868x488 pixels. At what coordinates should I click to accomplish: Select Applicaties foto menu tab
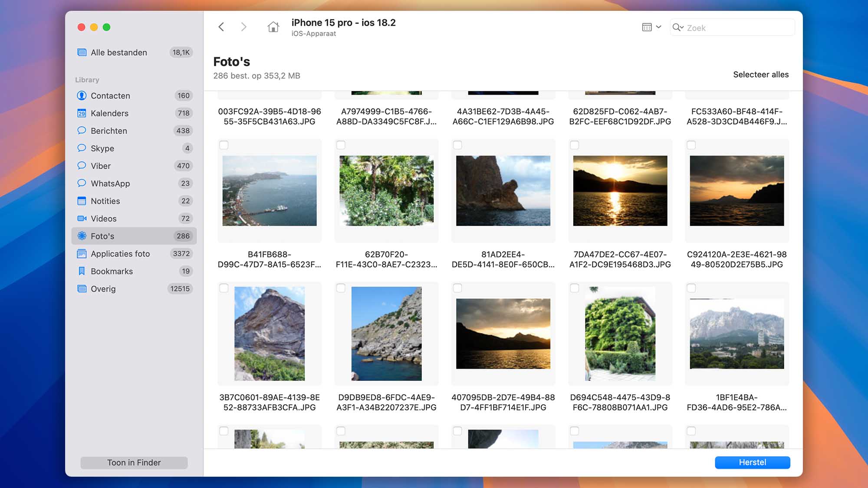click(120, 253)
